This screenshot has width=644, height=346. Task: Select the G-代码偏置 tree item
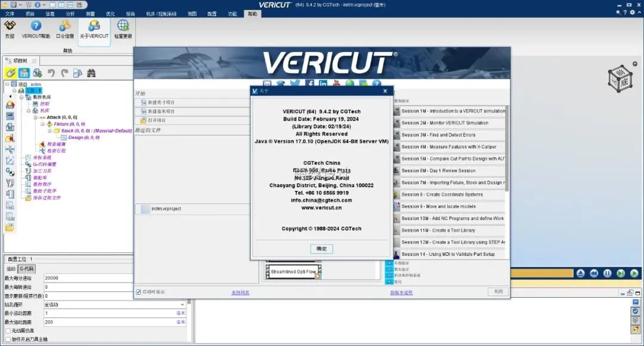(x=45, y=165)
